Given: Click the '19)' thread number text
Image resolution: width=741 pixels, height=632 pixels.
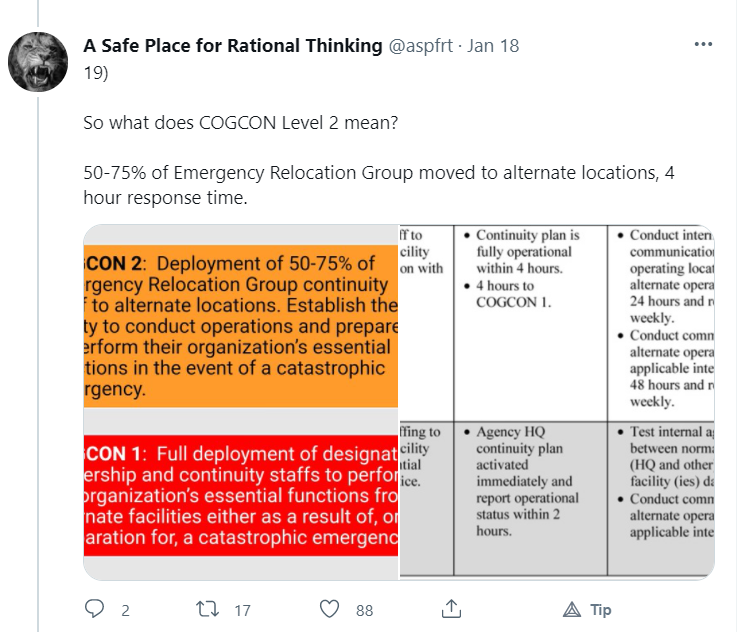Looking at the screenshot, I should [96, 71].
